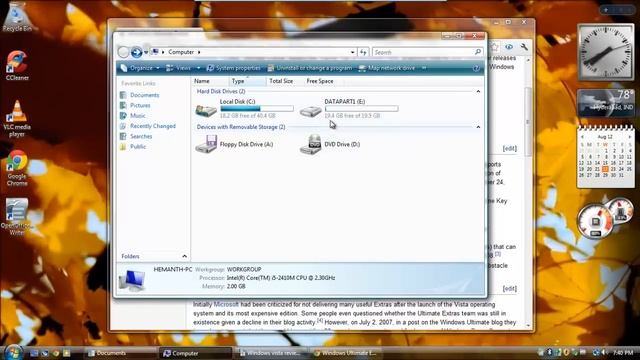Collapse the Hard Disk Drives group
640x360 pixels.
pos(478,91)
